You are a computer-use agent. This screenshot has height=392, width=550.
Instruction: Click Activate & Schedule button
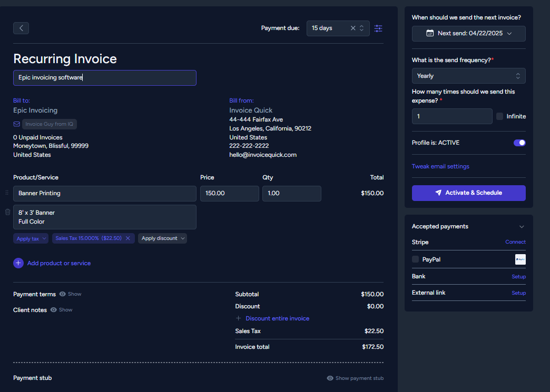[469, 193]
